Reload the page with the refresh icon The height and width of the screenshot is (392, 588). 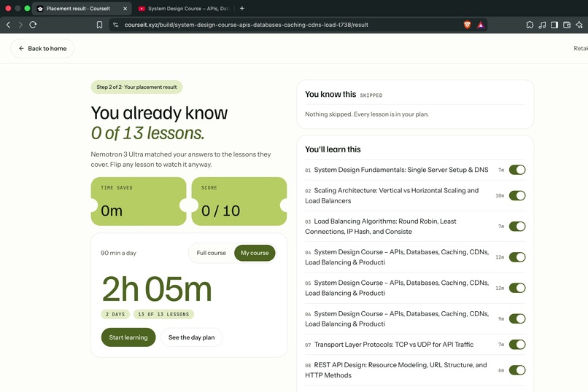click(x=33, y=25)
